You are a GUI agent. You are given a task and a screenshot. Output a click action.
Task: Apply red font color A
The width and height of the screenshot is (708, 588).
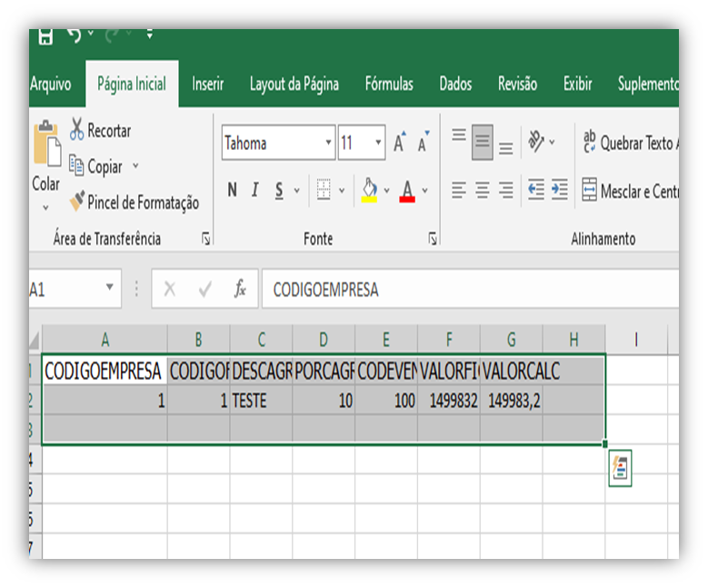pos(407,191)
